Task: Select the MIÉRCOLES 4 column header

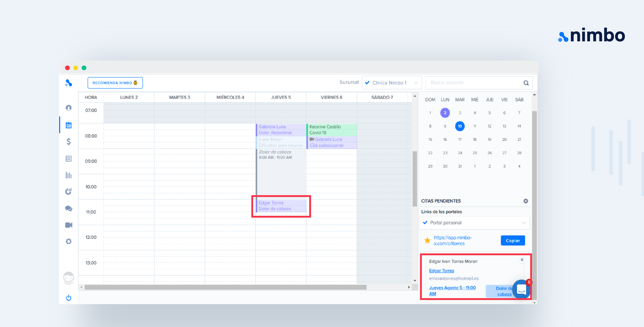Action: [x=230, y=97]
